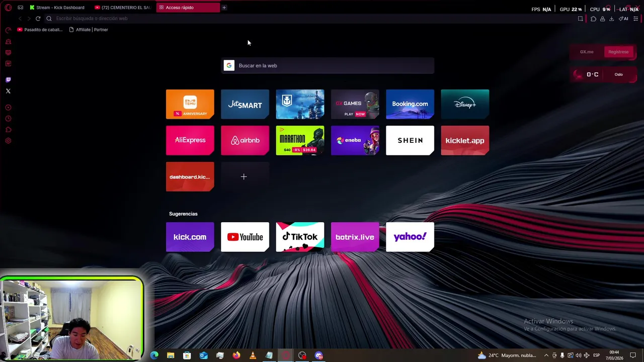
Task: Open the yahoo! suggestion tile
Action: click(410, 237)
